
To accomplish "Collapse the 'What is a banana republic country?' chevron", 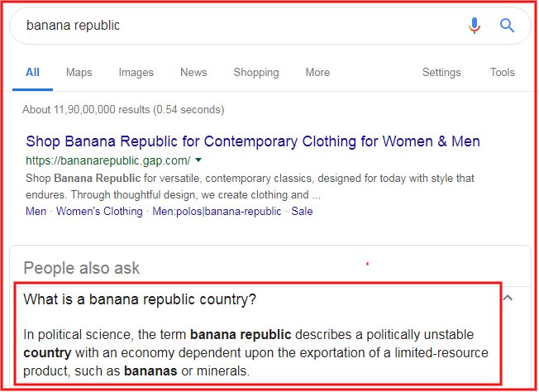I will [508, 298].
